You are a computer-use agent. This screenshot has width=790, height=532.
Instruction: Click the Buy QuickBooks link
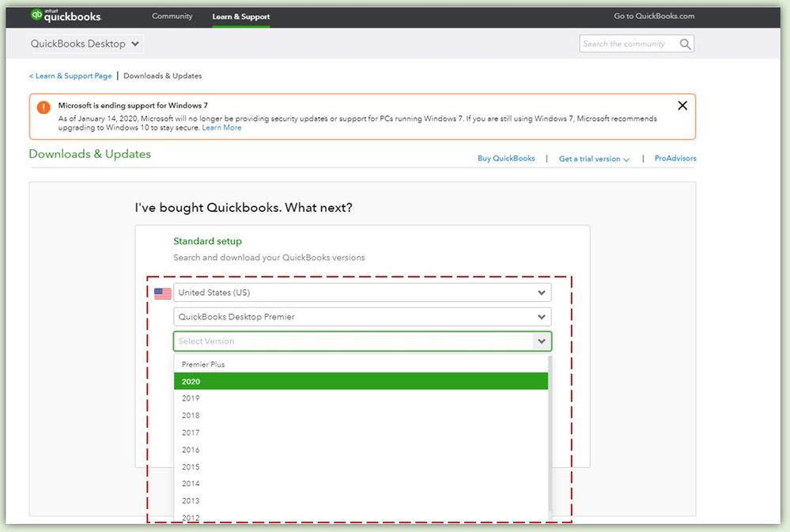(x=506, y=158)
